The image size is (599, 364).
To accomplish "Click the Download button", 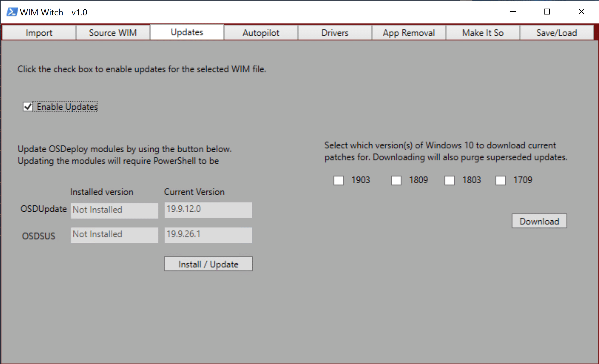I will [539, 221].
